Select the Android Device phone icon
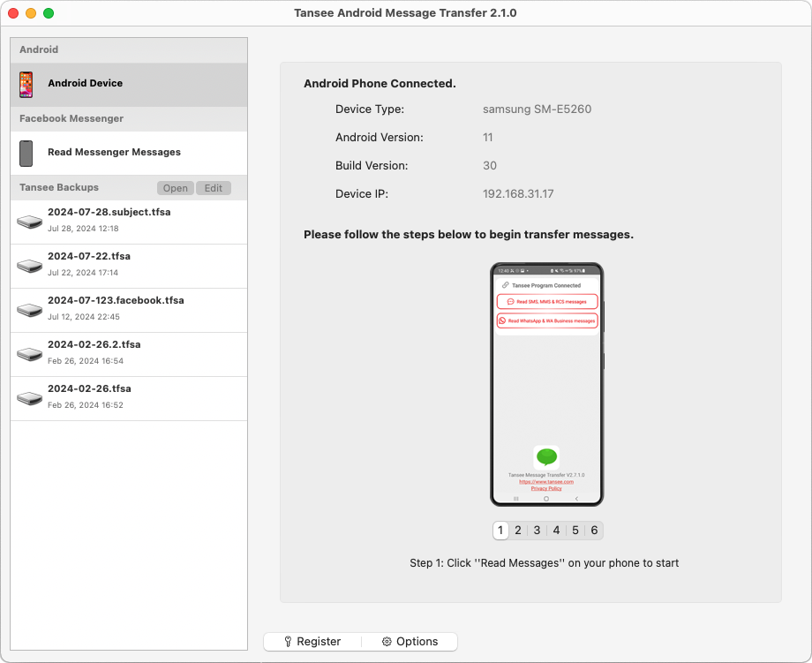 [26, 85]
